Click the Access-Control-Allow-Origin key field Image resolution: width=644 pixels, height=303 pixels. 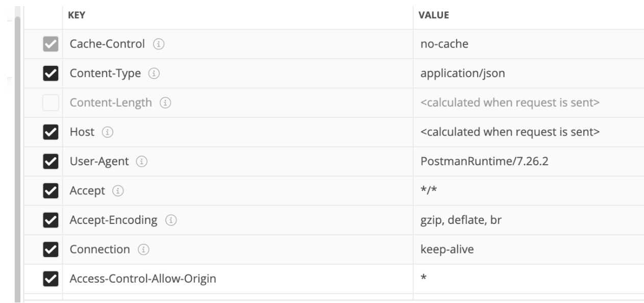pos(238,279)
